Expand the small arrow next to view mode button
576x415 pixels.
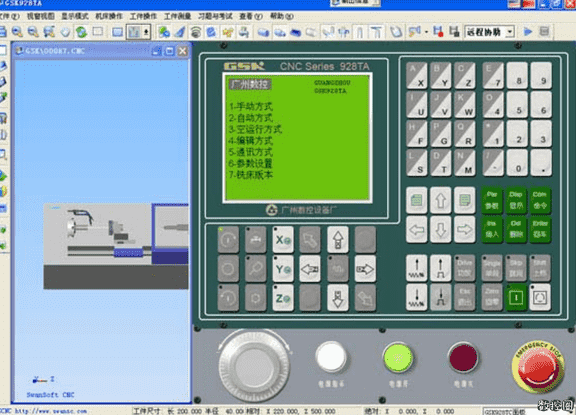pyautogui.click(x=146, y=32)
